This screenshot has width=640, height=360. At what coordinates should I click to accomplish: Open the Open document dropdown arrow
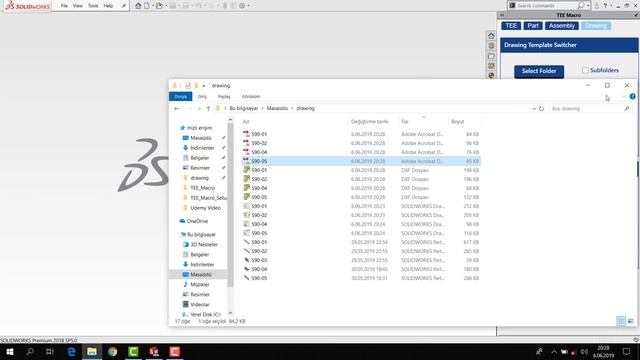[166, 6]
